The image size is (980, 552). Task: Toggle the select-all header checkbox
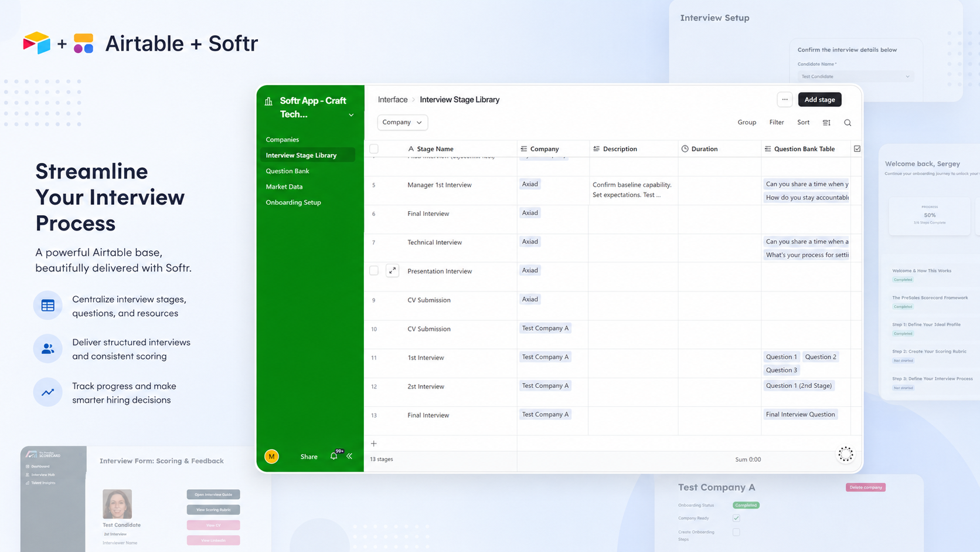(374, 149)
